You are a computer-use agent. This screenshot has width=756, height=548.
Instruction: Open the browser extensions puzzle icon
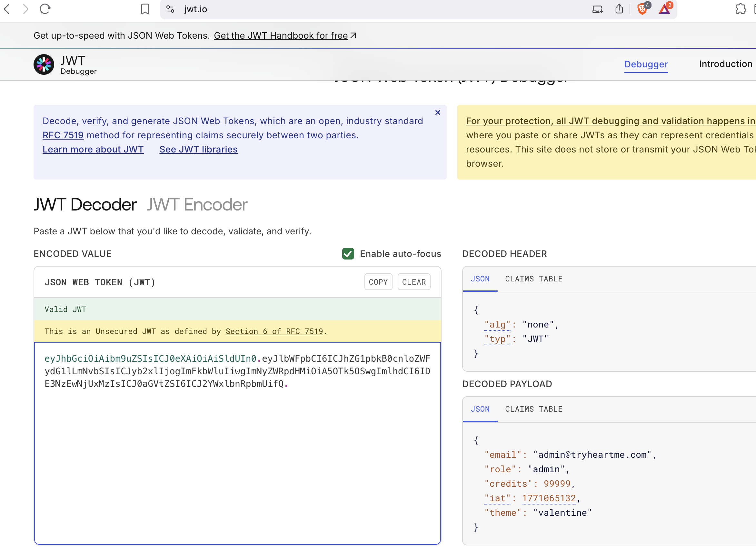[740, 9]
